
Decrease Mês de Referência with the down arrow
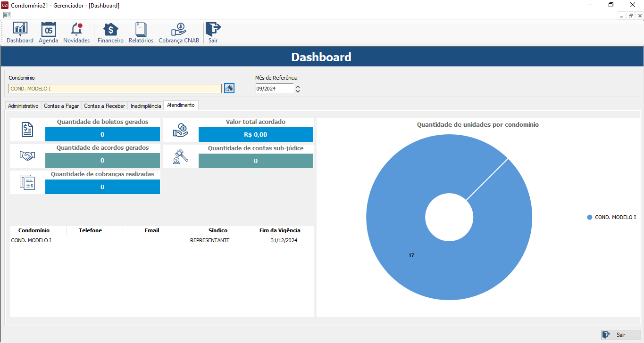tap(298, 90)
